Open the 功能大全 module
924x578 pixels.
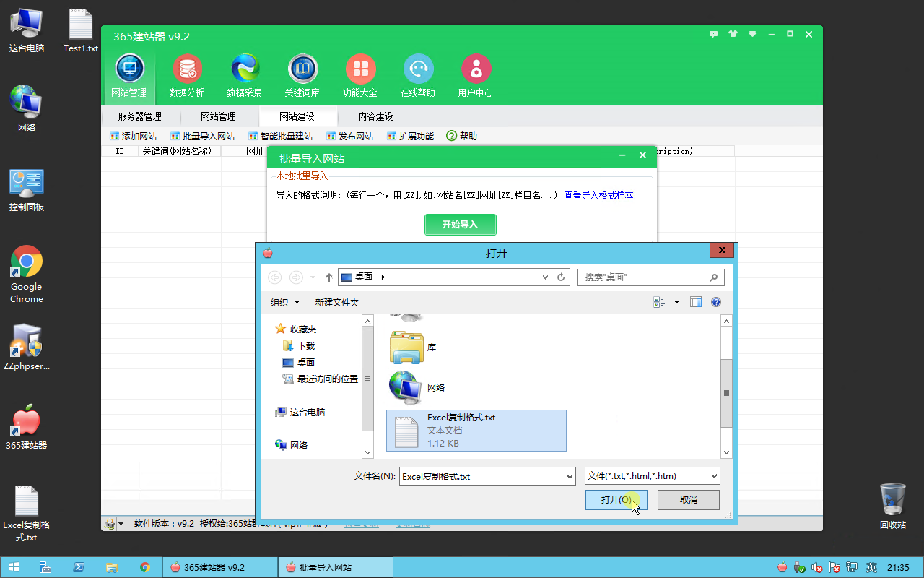coord(360,76)
